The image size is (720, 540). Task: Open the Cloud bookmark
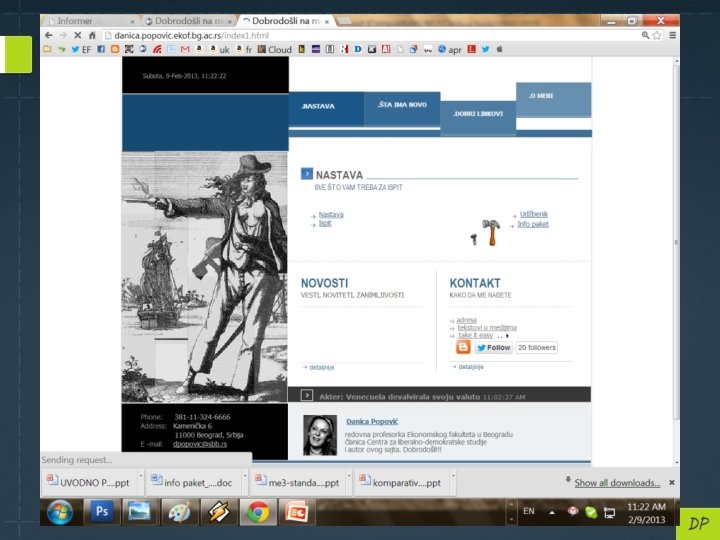(x=274, y=49)
